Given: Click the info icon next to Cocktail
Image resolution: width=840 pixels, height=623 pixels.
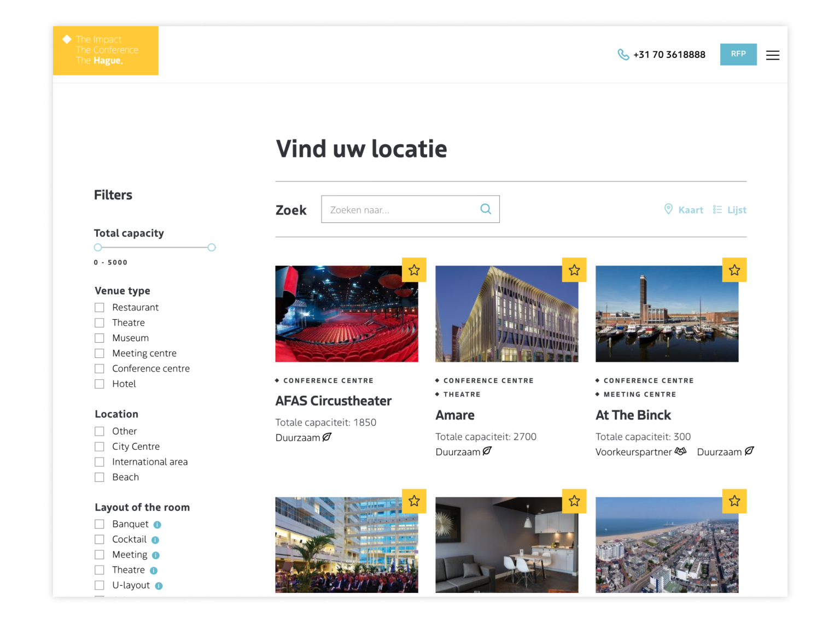Looking at the screenshot, I should (x=155, y=539).
